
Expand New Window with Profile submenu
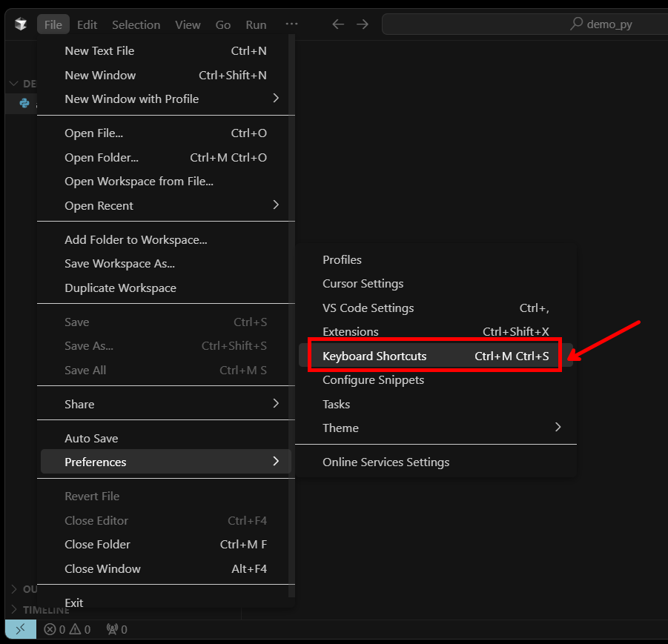[166, 99]
